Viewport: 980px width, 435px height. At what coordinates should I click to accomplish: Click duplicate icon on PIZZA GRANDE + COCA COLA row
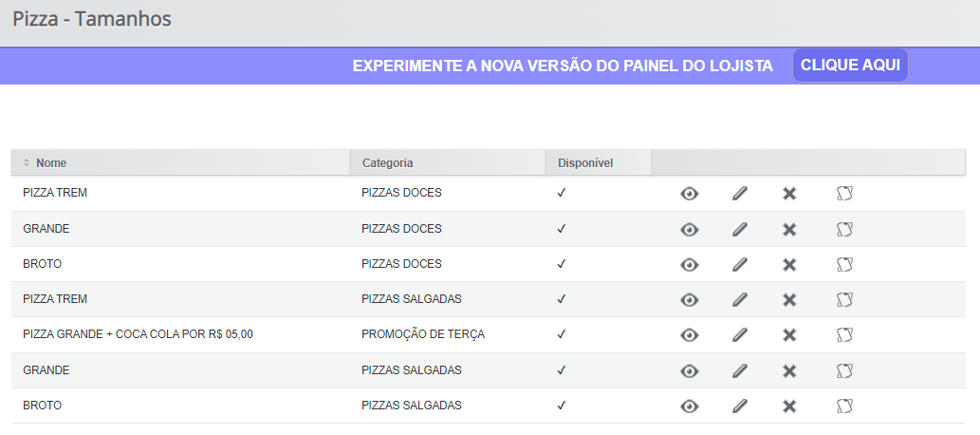point(844,335)
